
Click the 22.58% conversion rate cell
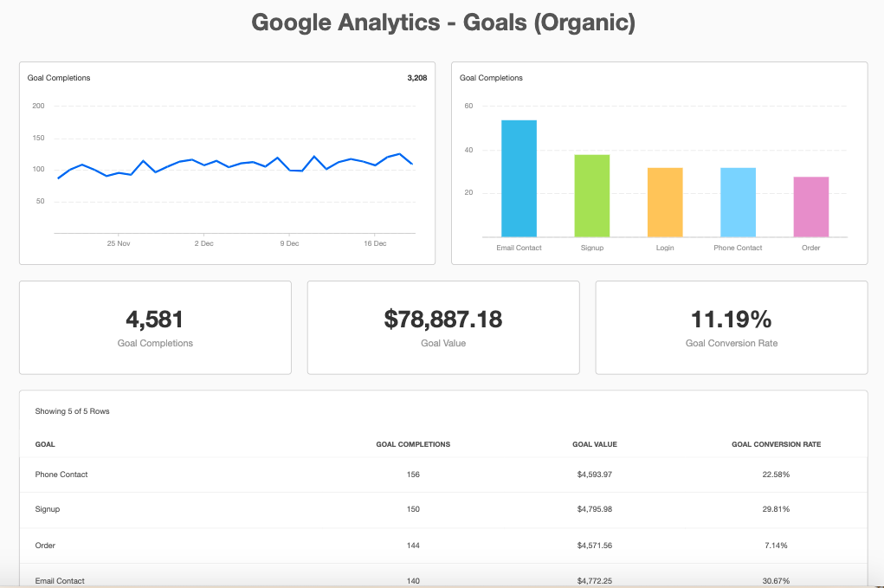[x=777, y=475]
